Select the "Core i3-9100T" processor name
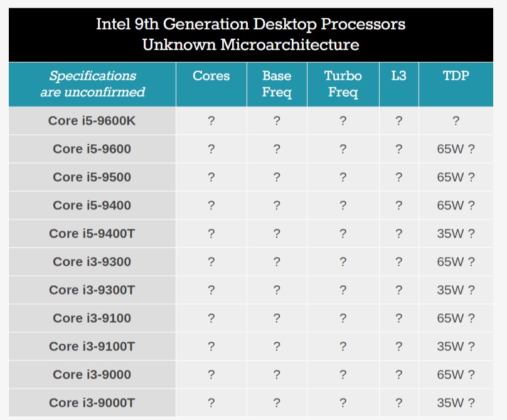 pos(92,346)
